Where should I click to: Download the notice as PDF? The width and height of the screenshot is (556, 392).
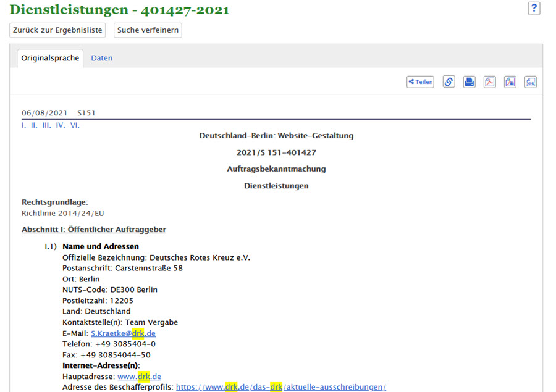click(490, 82)
